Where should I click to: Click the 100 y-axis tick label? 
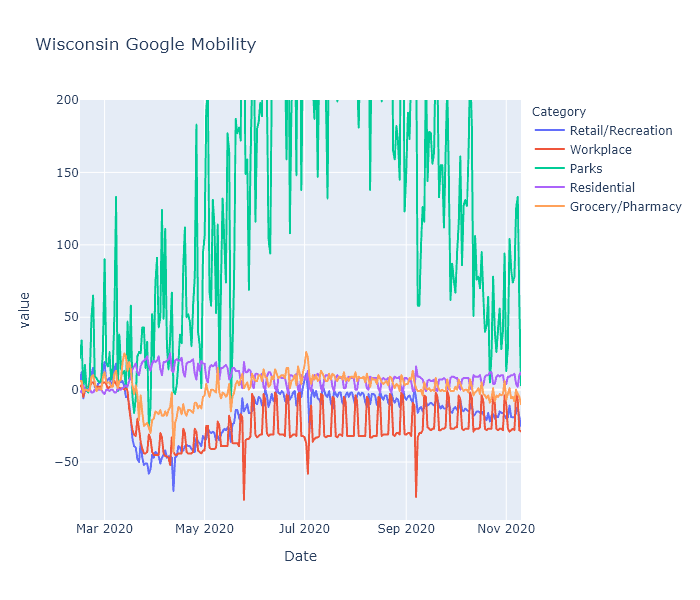pyautogui.click(x=67, y=245)
